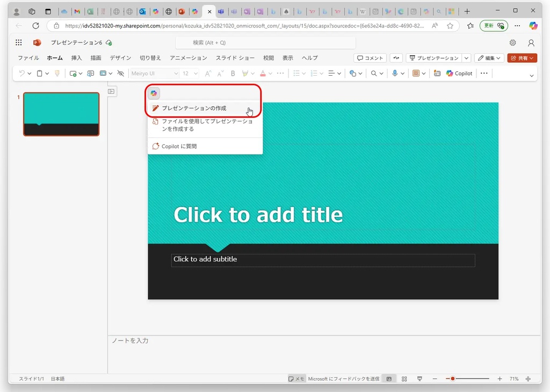550x392 pixels.
Task: Switch to the 切り替え tab
Action: tap(150, 58)
